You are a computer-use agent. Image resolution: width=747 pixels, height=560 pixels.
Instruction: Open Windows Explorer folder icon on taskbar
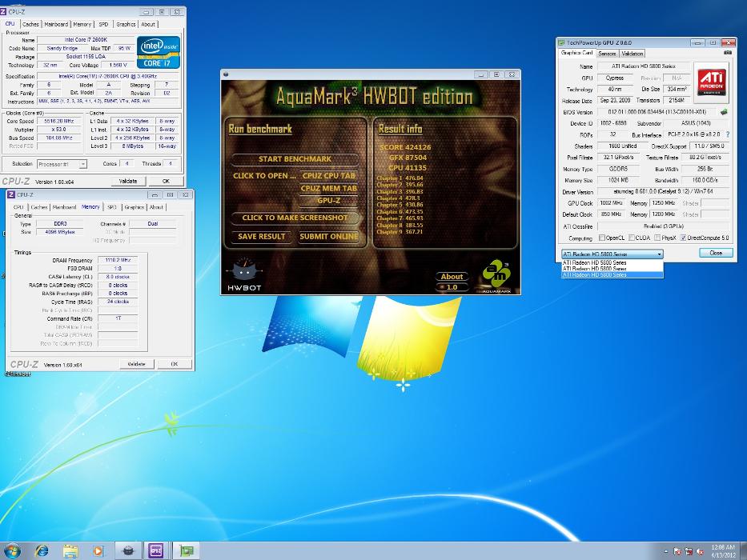click(70, 551)
